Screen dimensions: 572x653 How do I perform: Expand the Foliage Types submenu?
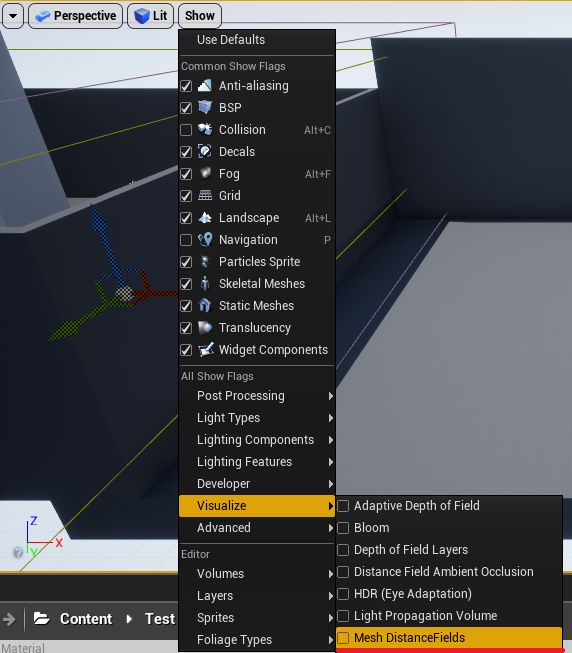tap(257, 640)
